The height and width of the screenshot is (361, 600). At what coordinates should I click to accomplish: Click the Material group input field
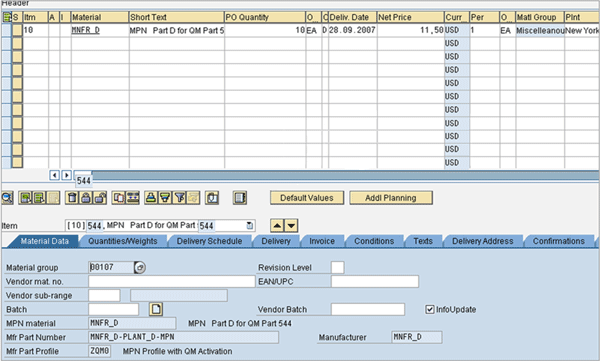coord(111,267)
